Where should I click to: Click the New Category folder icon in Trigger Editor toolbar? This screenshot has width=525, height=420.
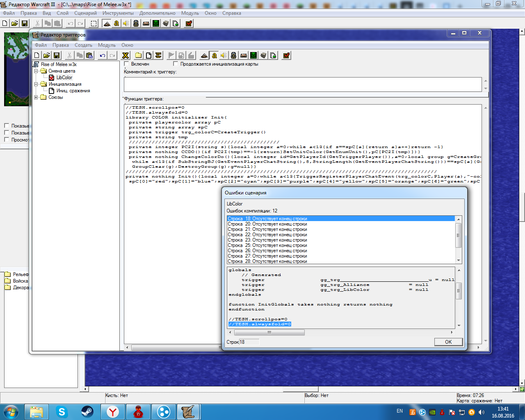tap(139, 55)
